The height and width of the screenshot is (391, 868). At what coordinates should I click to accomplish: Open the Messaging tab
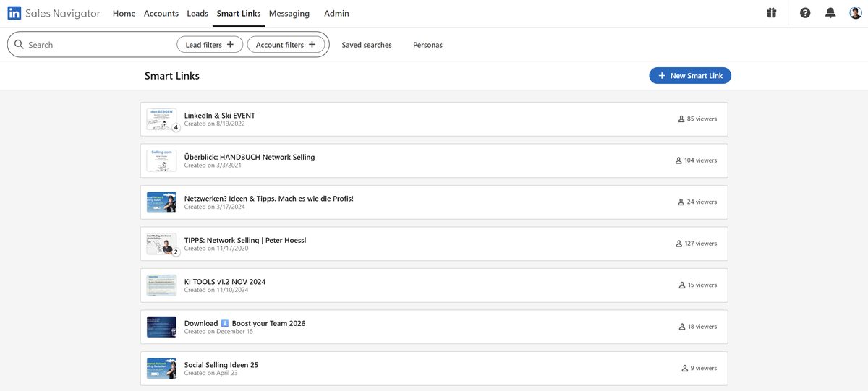point(289,13)
